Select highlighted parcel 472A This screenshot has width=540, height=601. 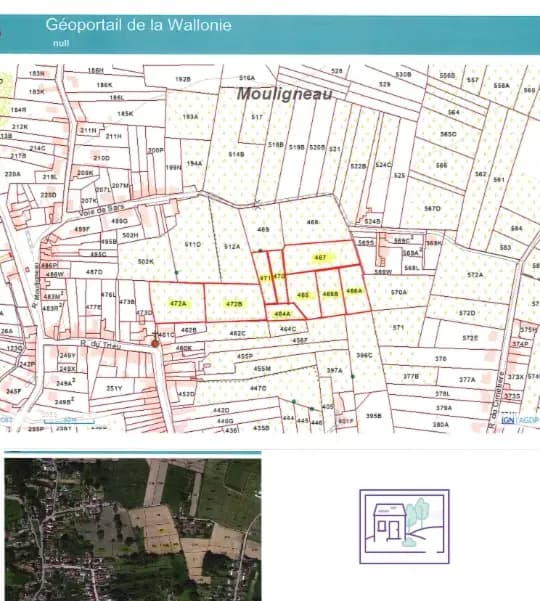178,304
